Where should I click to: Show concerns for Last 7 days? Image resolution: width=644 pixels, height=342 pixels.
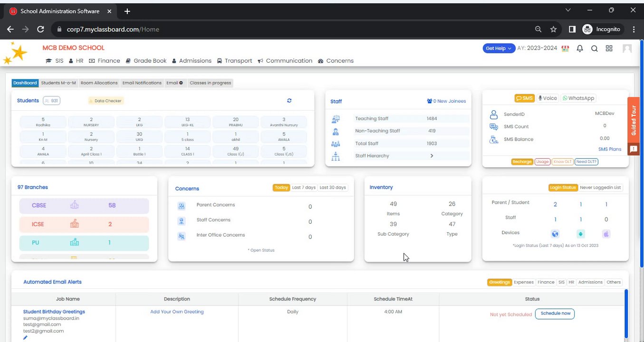304,188
